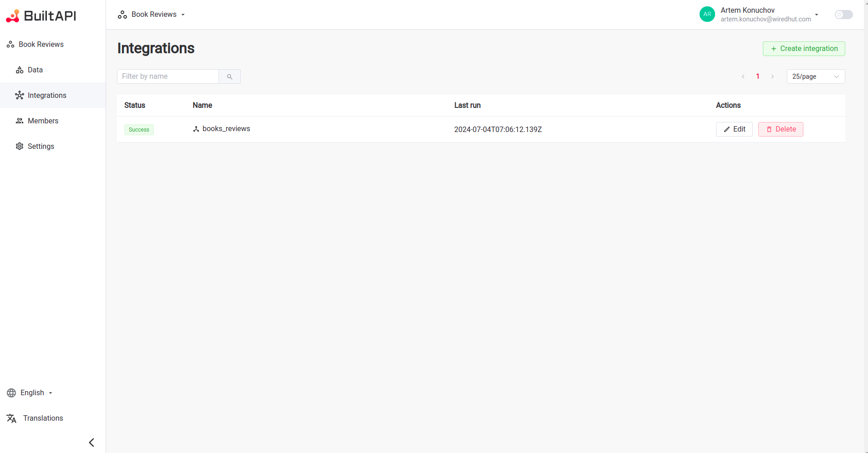The width and height of the screenshot is (868, 453).
Task: Click the vertical scrollbar on right edge
Action: [x=866, y=226]
